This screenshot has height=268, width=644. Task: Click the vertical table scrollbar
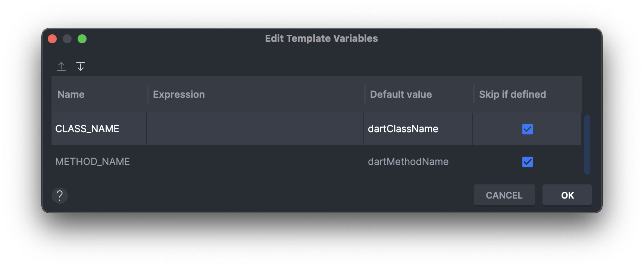(587, 144)
